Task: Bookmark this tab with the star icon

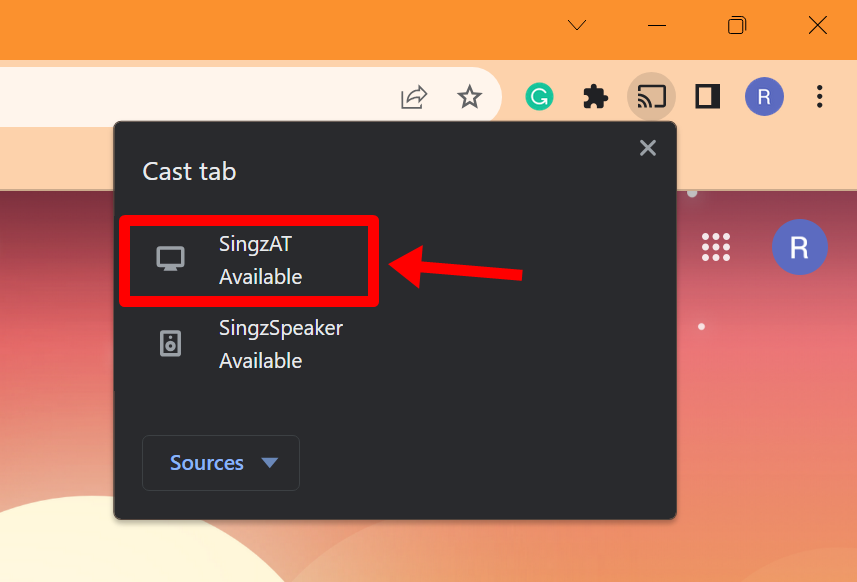Action: coord(469,97)
